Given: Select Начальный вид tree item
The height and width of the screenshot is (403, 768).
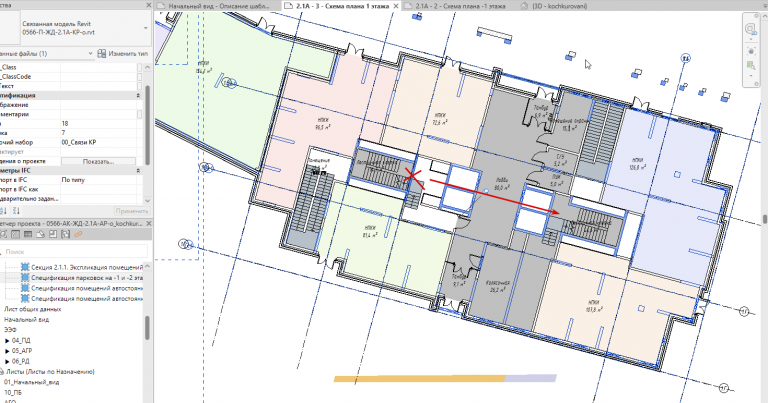Looking at the screenshot, I should coord(26,320).
